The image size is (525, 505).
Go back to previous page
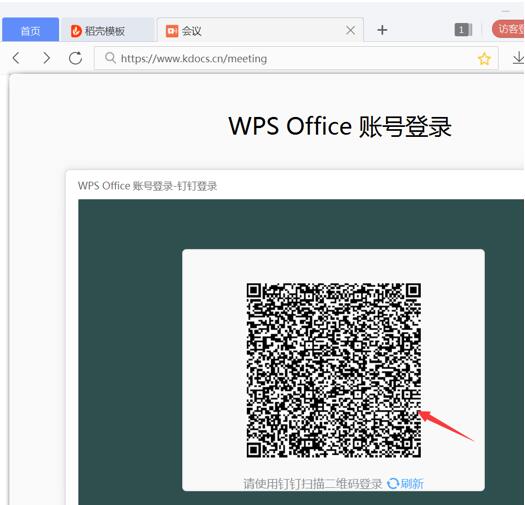[16, 58]
